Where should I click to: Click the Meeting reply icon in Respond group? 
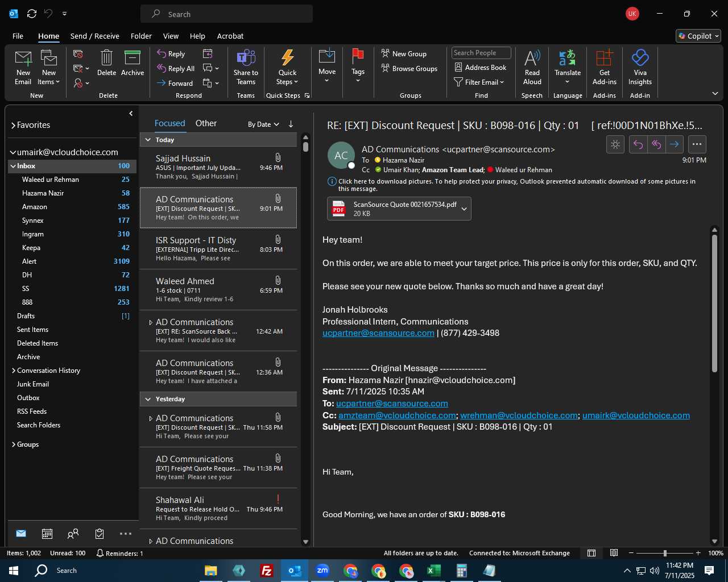pos(208,53)
